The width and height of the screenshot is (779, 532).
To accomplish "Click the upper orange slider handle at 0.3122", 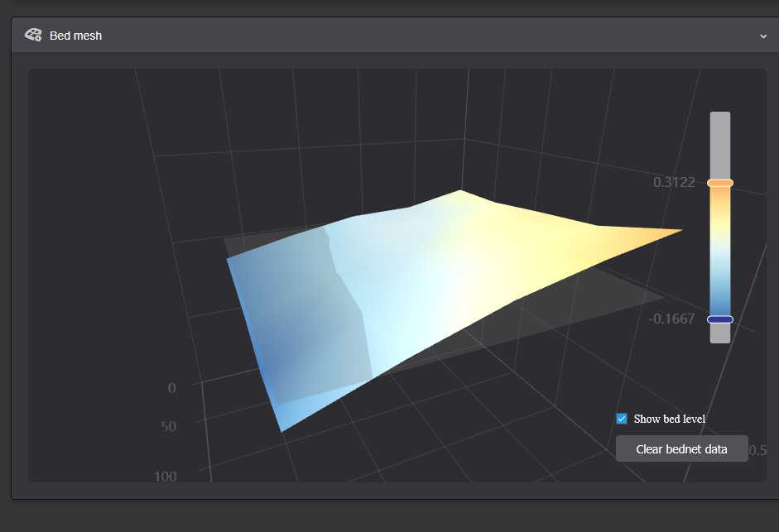I will tap(720, 183).
